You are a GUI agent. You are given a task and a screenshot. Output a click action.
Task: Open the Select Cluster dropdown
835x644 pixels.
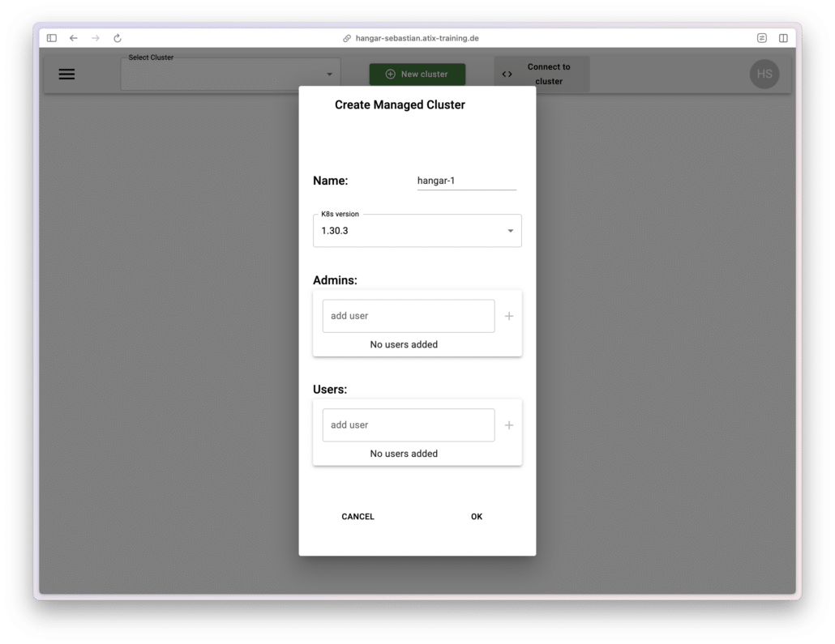(230, 75)
